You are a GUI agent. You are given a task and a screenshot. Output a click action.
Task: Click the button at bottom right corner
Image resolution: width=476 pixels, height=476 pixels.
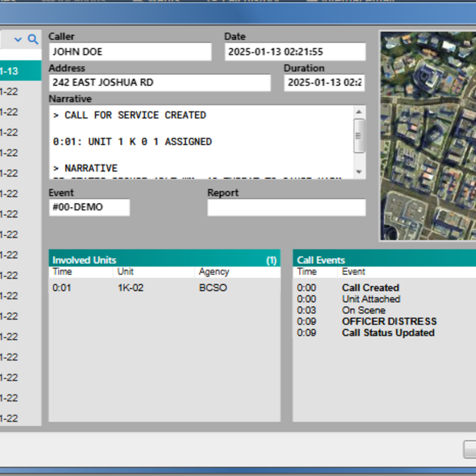pos(469,449)
